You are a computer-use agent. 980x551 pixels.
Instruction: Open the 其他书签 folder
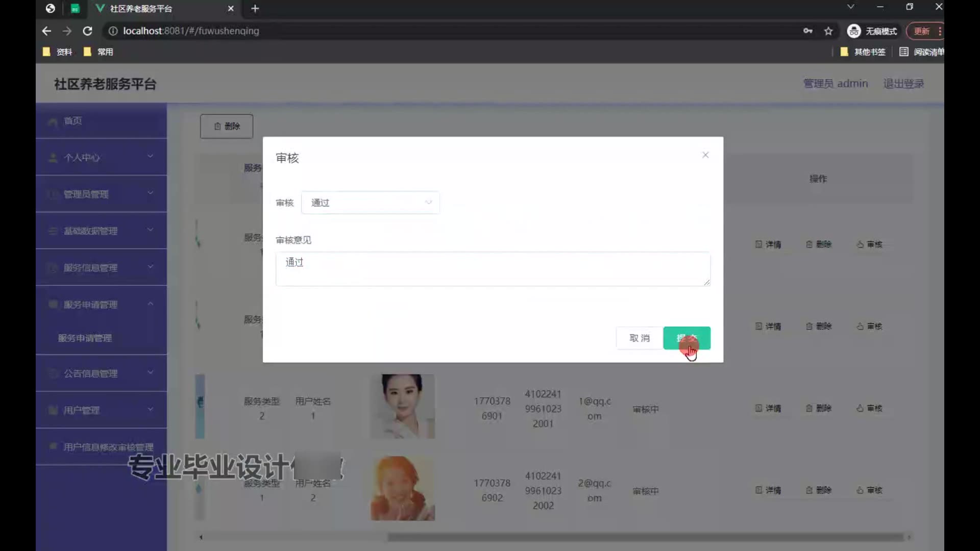(863, 52)
